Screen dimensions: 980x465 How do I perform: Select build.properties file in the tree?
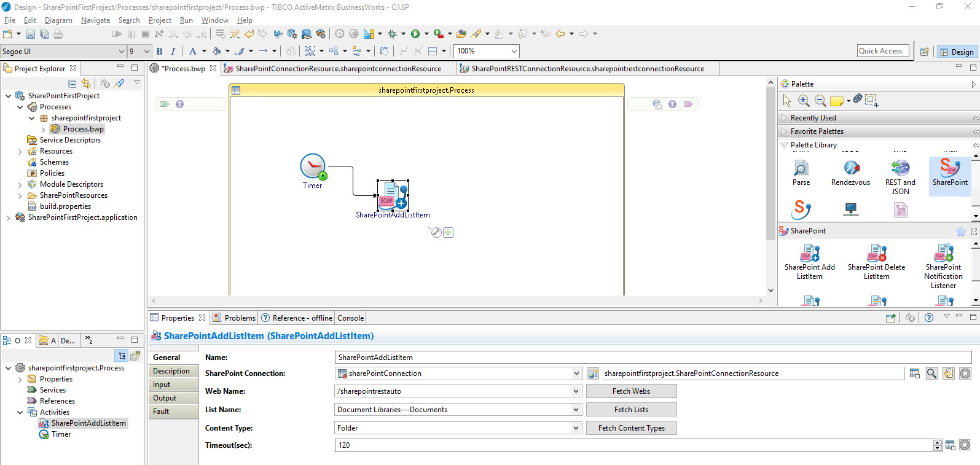coord(60,206)
